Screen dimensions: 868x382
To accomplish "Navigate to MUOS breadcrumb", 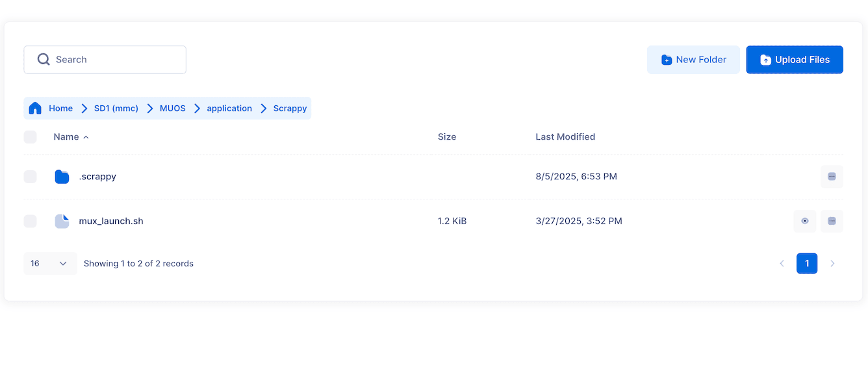I will click(x=173, y=108).
